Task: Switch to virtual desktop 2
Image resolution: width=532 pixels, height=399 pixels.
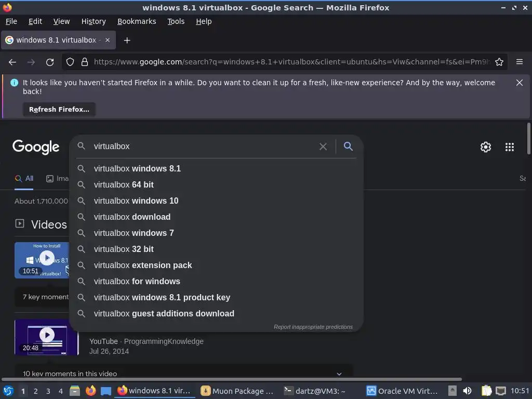Action: (x=36, y=391)
